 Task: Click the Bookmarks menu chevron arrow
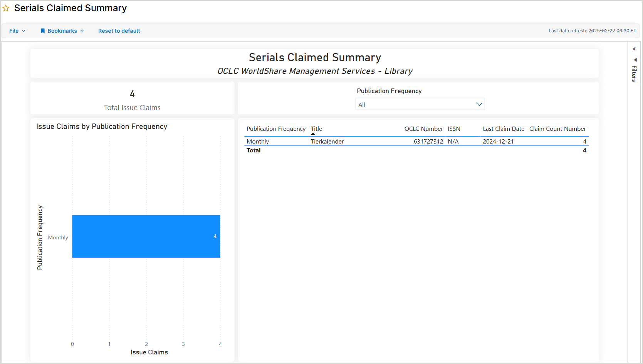[x=82, y=31]
